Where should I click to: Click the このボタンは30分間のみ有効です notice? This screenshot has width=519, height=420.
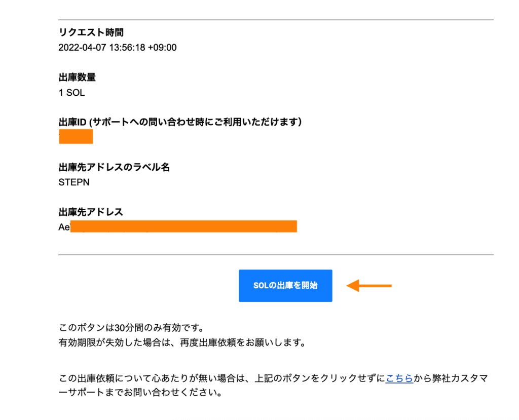[131, 328]
